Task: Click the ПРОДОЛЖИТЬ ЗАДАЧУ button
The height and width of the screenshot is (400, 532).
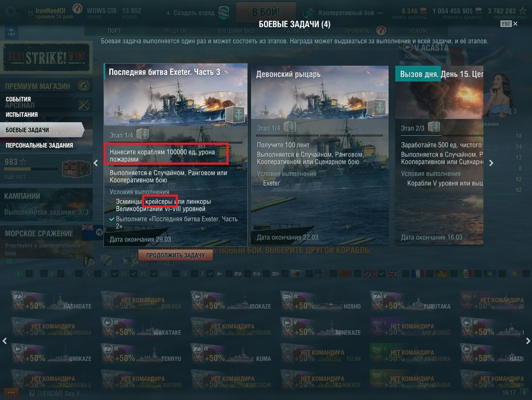Action: (175, 255)
